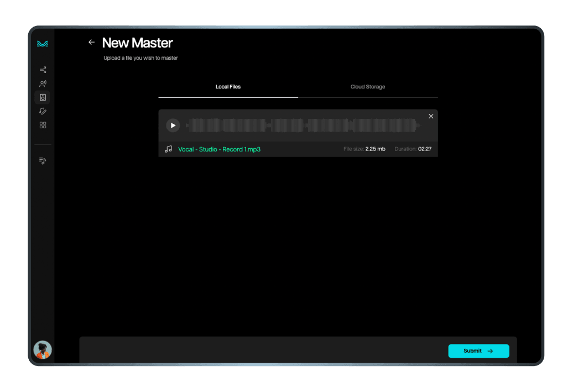Viewport: 573px width, 392px height.
Task: Switch to the Local Files tab
Action: (228, 87)
